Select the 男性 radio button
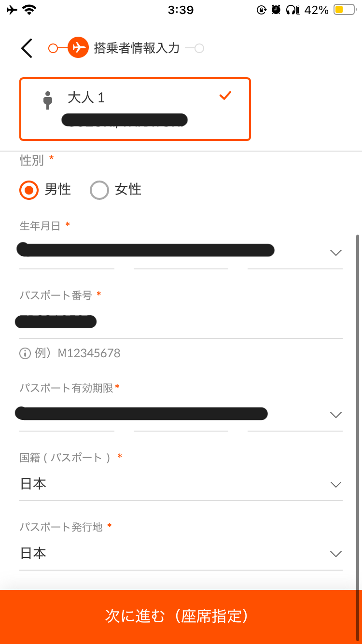This screenshot has height=644, width=362. [29, 190]
